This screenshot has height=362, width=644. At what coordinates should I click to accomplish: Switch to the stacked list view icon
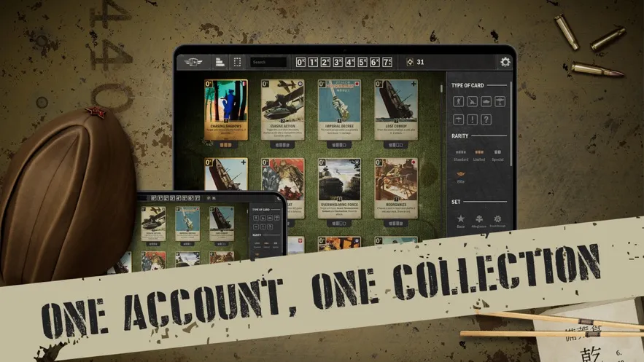click(220, 62)
